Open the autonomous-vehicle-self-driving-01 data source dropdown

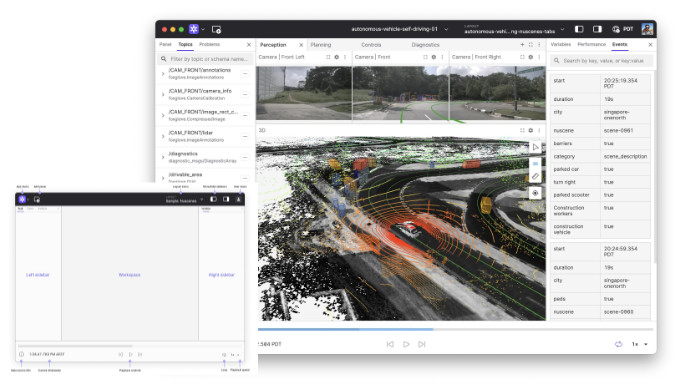[399, 29]
